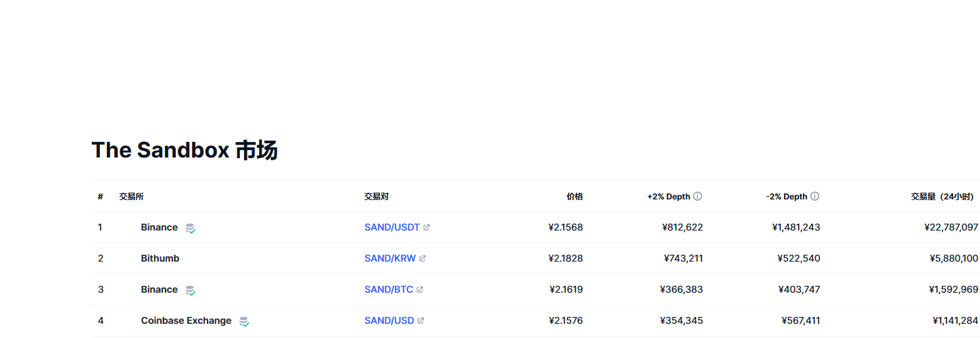Sort by the 交易所 column header
Viewport: 980px width, 338px height.
pos(131,197)
